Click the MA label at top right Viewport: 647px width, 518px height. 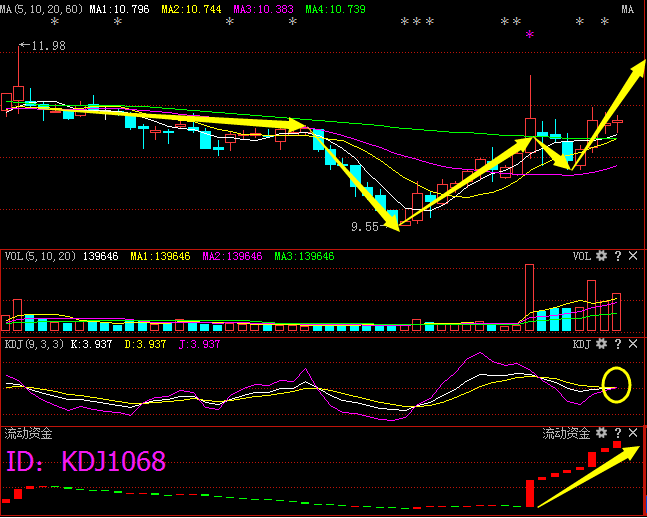coord(627,9)
